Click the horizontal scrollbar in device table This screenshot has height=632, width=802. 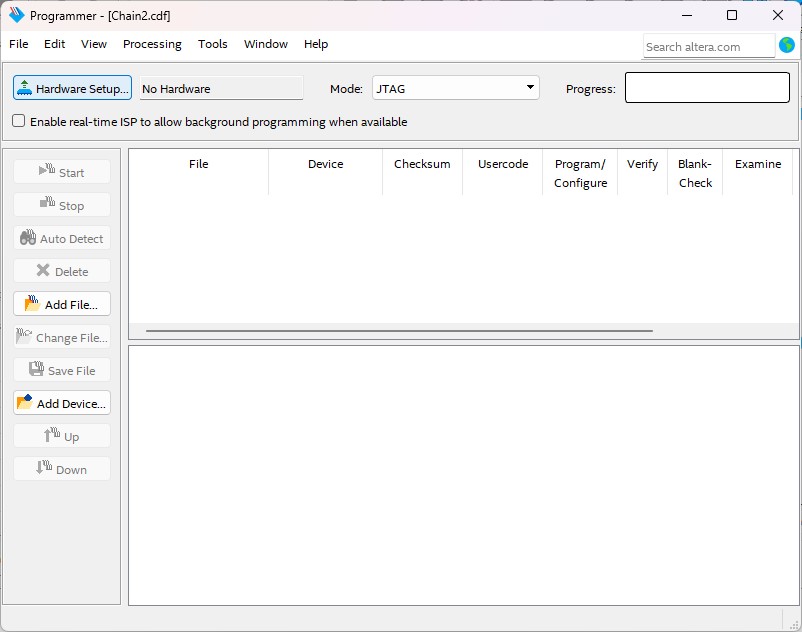(x=399, y=331)
